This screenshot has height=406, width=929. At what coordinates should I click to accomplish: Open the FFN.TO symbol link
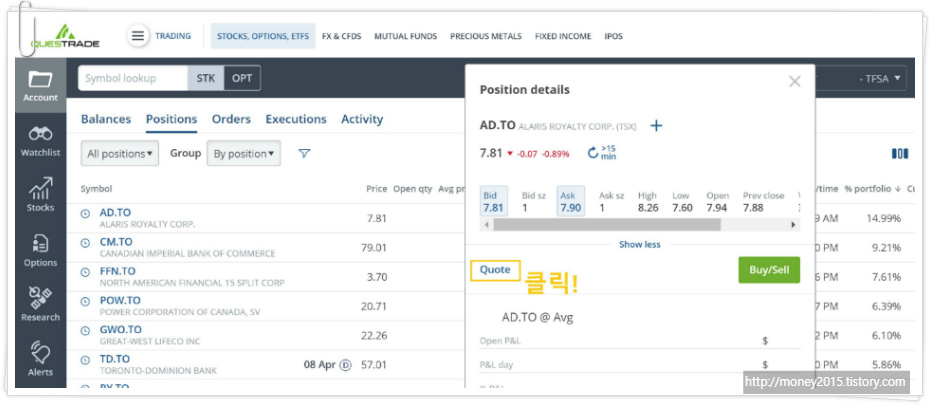coord(117,271)
